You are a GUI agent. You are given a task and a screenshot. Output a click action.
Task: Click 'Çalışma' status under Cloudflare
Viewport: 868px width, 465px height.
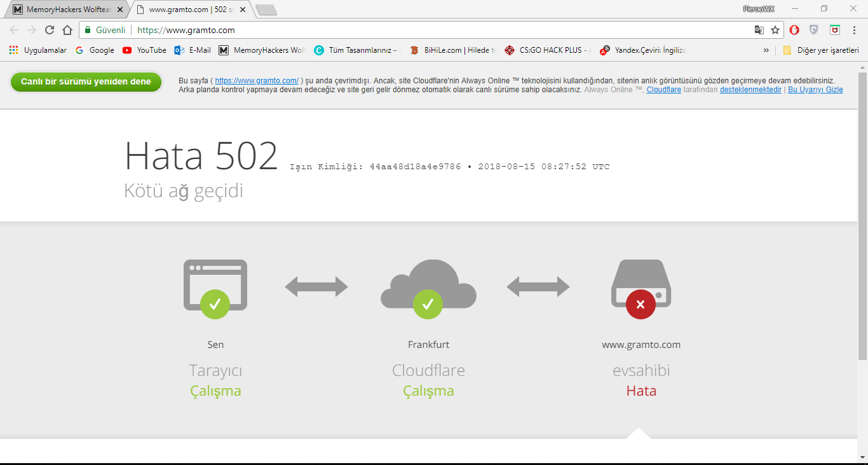pos(428,391)
